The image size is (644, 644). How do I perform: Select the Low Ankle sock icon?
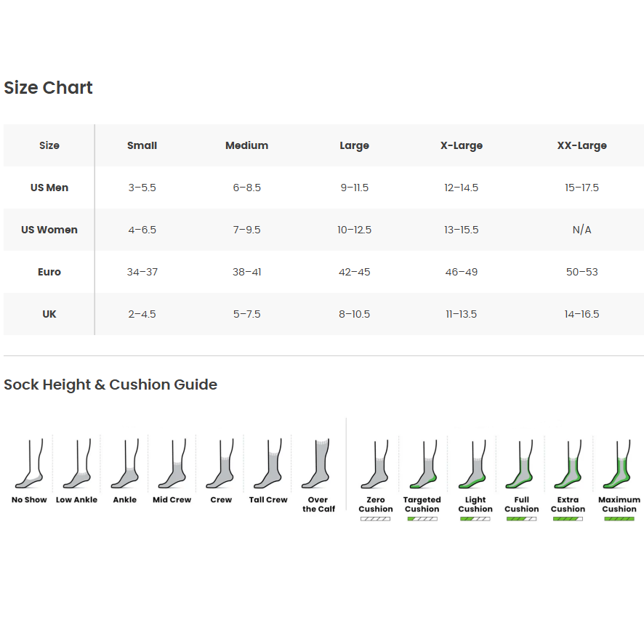point(76,465)
